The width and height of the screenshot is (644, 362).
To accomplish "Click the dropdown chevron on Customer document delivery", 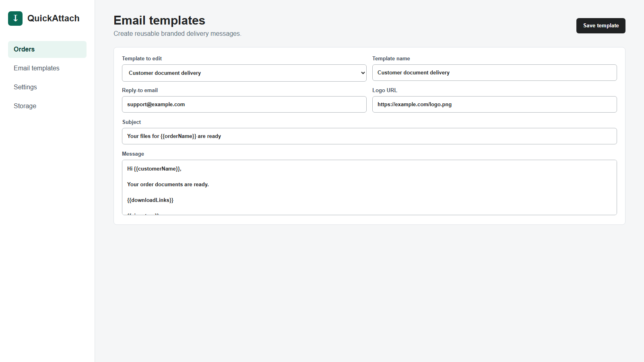I will click(363, 73).
